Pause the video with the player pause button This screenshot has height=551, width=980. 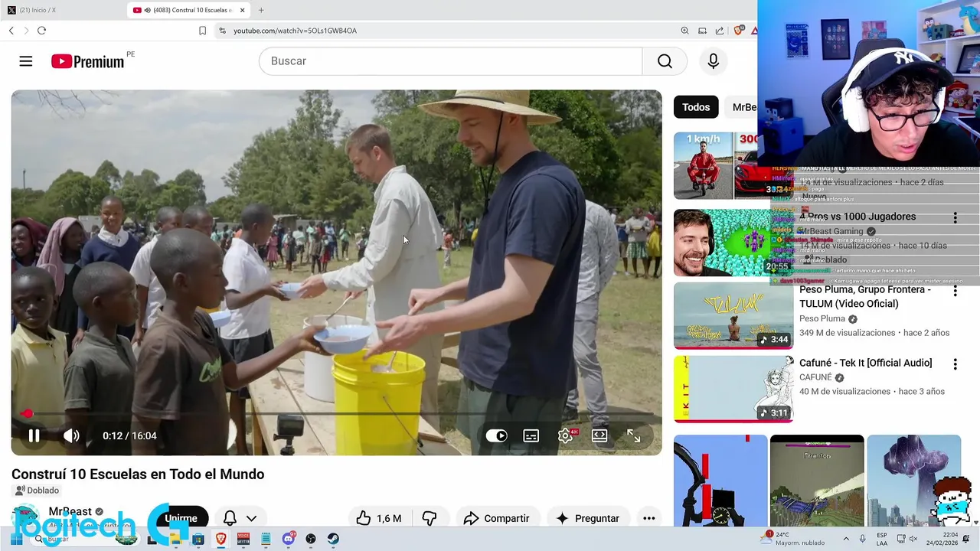[34, 435]
